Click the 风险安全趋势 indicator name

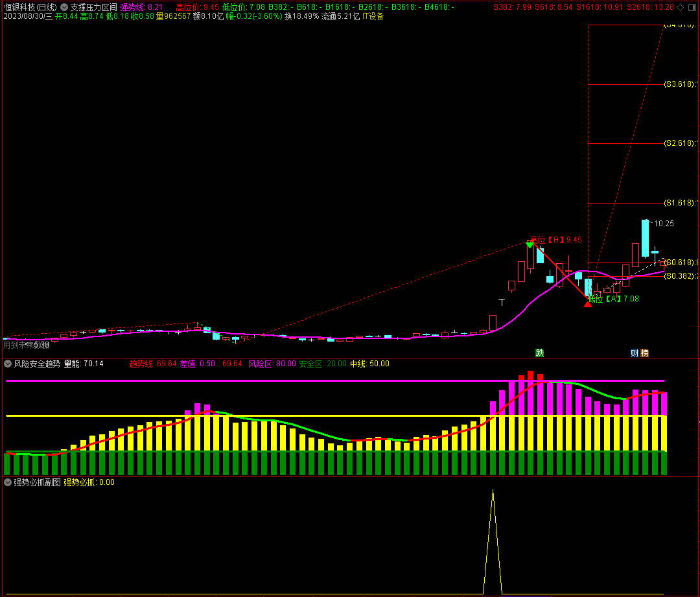point(37,364)
